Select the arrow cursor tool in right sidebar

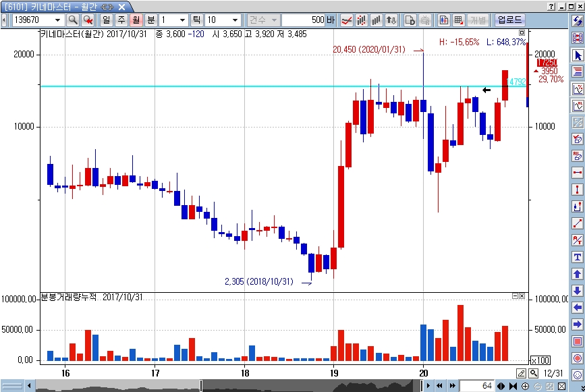pyautogui.click(x=578, y=55)
